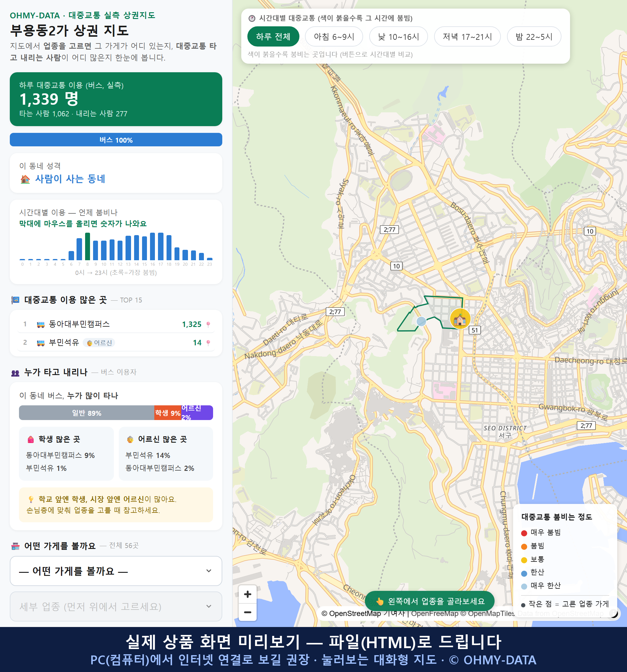Click the 어르신 tag on 부민석유
The image size is (627, 672).
[99, 343]
